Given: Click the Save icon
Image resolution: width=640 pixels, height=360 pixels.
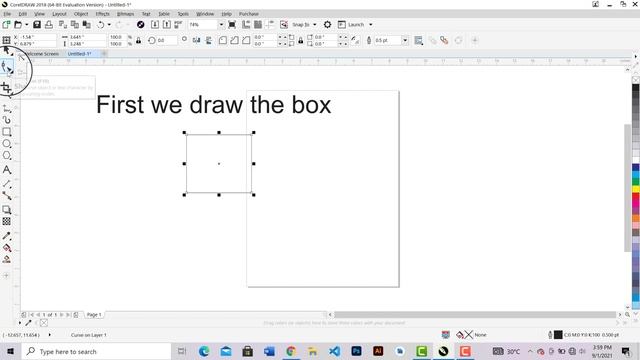Looking at the screenshot, I should click(37, 24).
